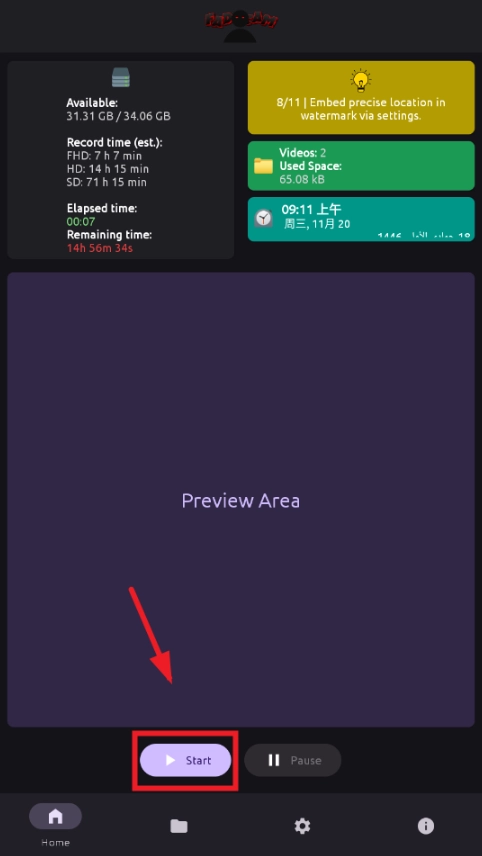
Task: Open the Videos Used Space card
Action: click(x=361, y=166)
